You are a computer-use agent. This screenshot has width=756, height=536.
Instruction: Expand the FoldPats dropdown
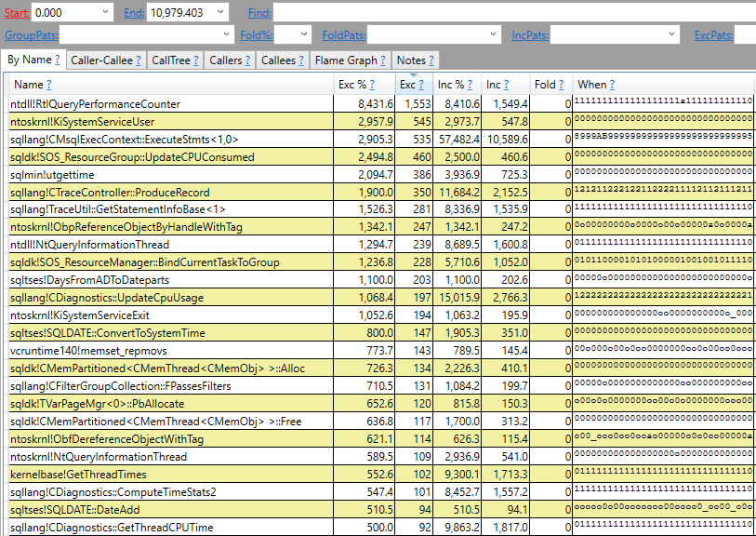pos(492,34)
